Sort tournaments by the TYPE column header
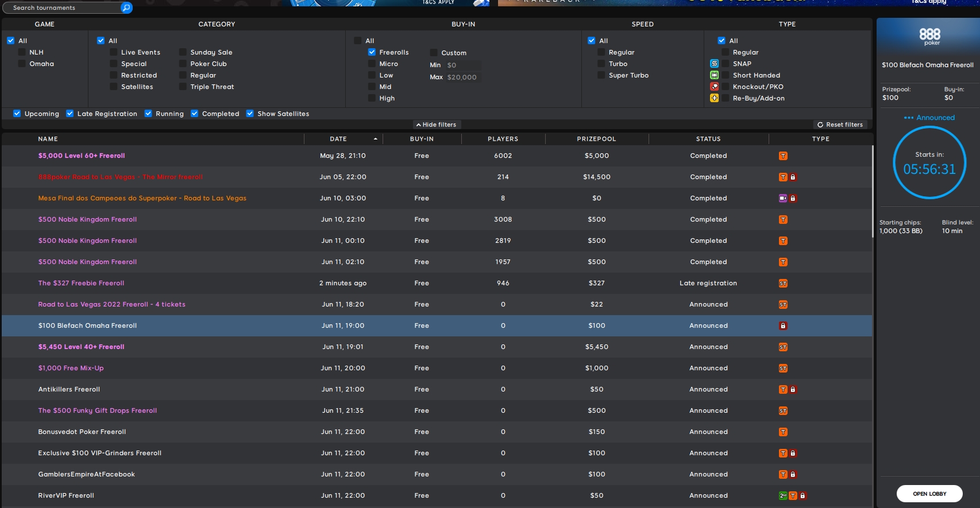980x508 pixels. (x=820, y=139)
